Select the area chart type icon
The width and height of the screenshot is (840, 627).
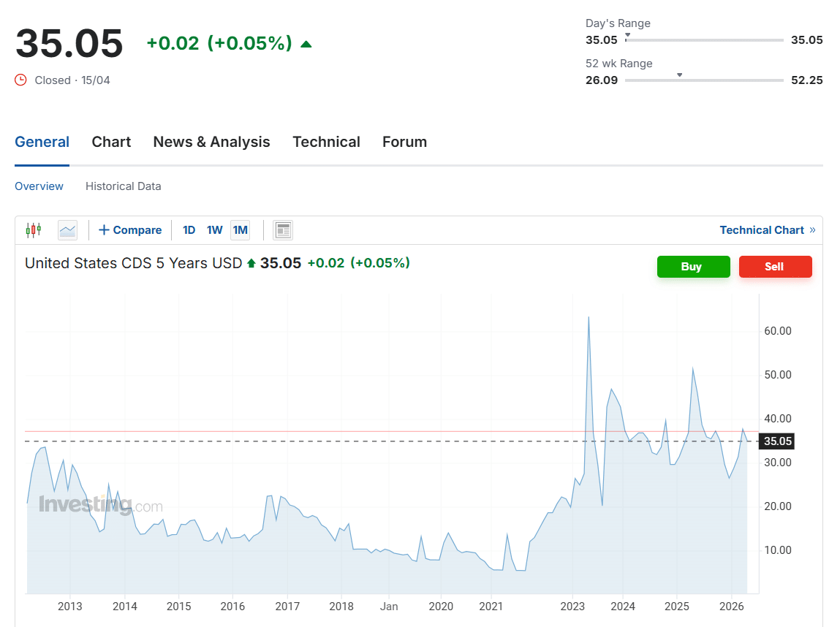coord(67,230)
